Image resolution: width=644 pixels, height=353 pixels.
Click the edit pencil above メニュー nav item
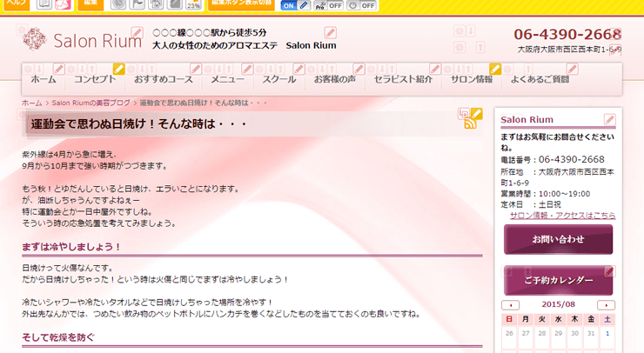click(247, 69)
